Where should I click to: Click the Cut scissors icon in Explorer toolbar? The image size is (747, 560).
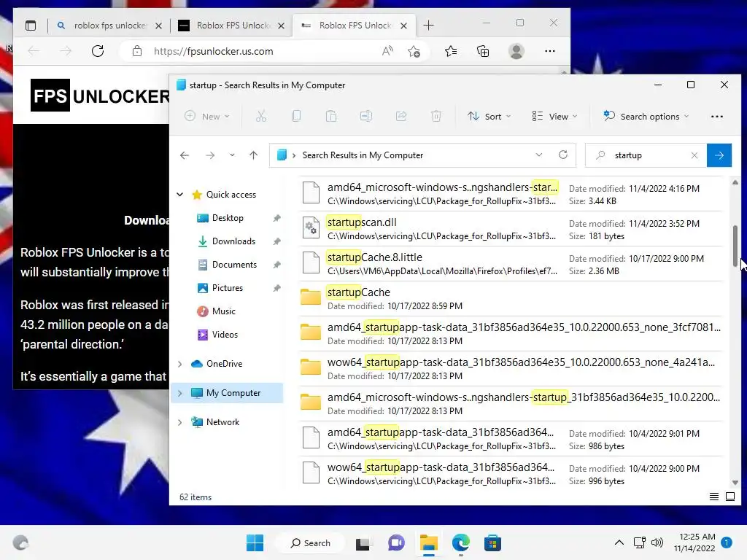pos(261,116)
